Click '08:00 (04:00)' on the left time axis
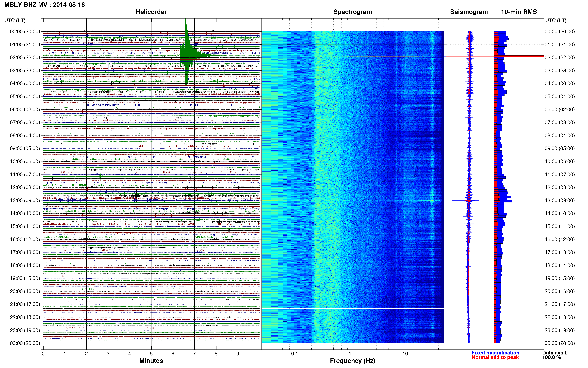Image resolution: width=588 pixels, height=368 pixels. (x=25, y=135)
